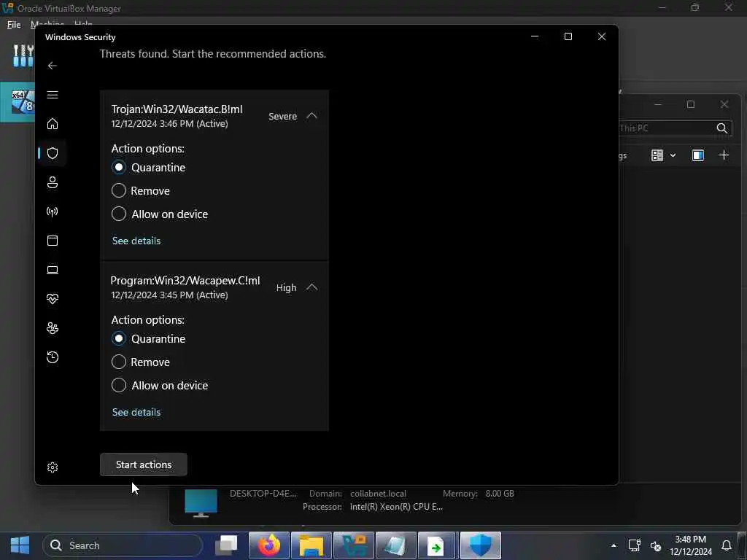
Task: Click the DESKTOP-D4E computer name
Action: tap(263, 494)
